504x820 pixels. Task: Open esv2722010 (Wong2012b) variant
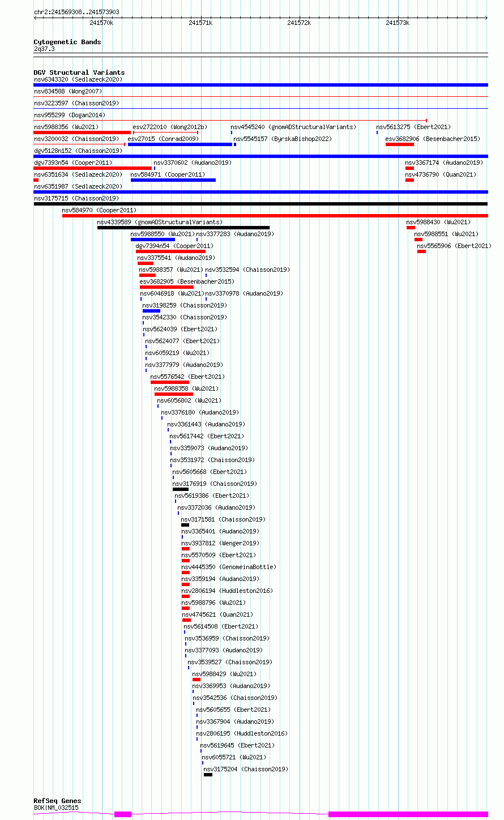[170, 127]
